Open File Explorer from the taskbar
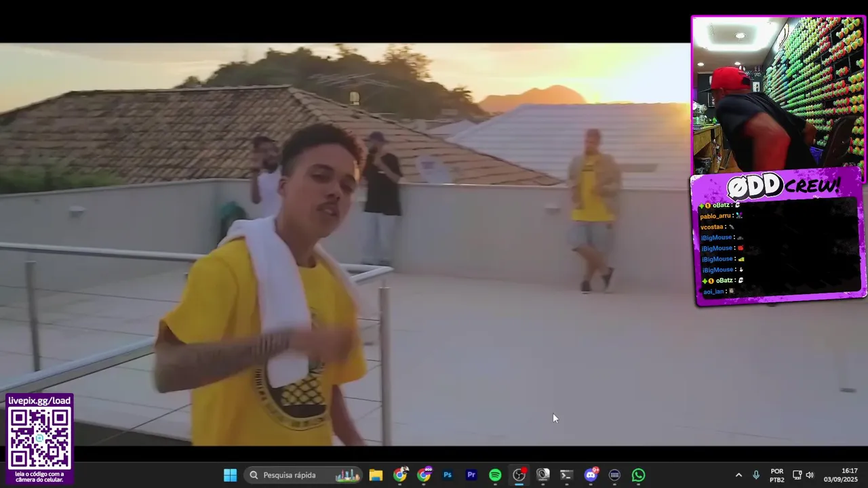868x488 pixels. point(376,475)
